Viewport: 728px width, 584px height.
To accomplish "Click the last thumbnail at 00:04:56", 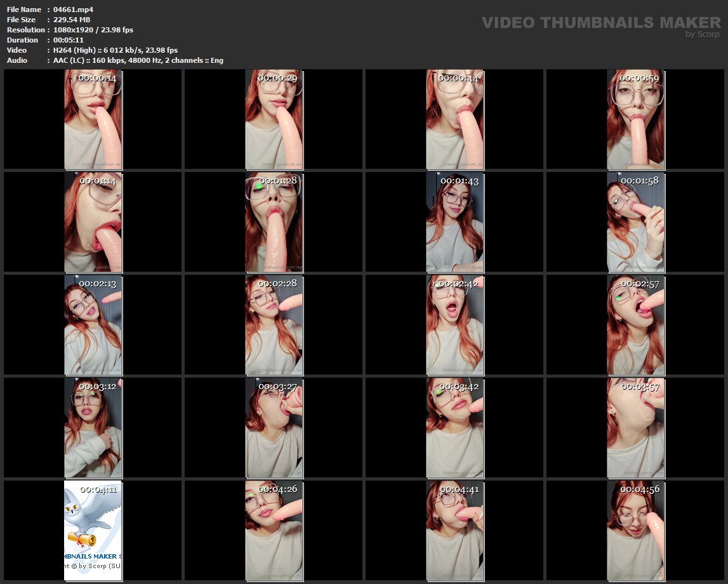I will [x=635, y=531].
